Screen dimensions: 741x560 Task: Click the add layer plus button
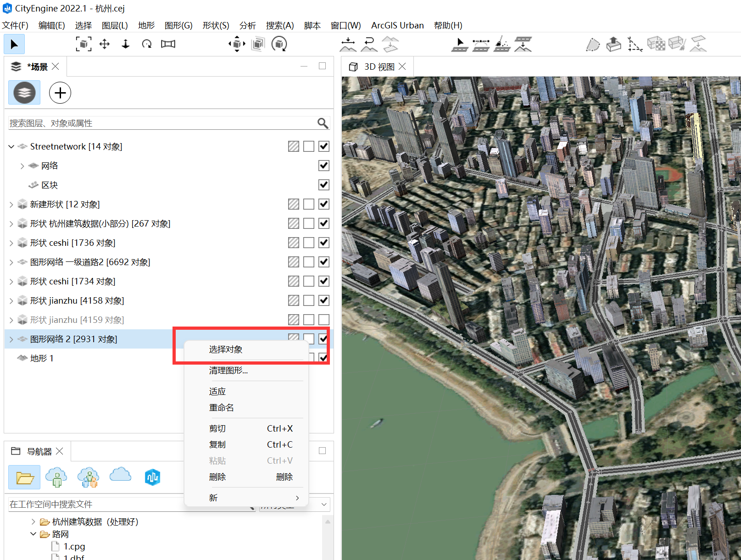pos(60,93)
